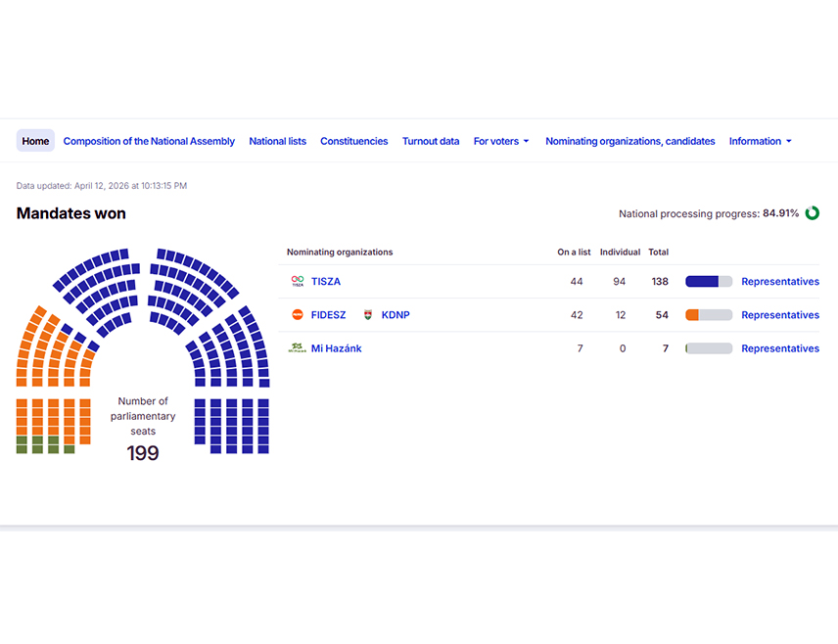This screenshot has width=838, height=644.
Task: Open Nominating organizations, candidates page
Action: 629,141
